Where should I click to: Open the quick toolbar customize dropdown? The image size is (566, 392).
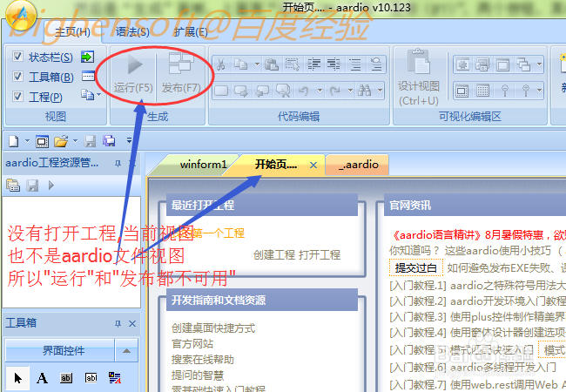[129, 141]
